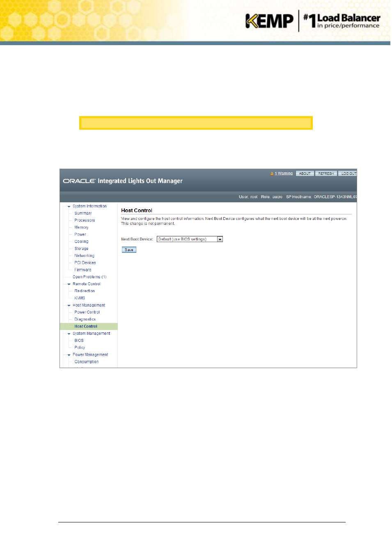Collapse the System Information tree node
The width and height of the screenshot is (392, 554).
(69, 206)
